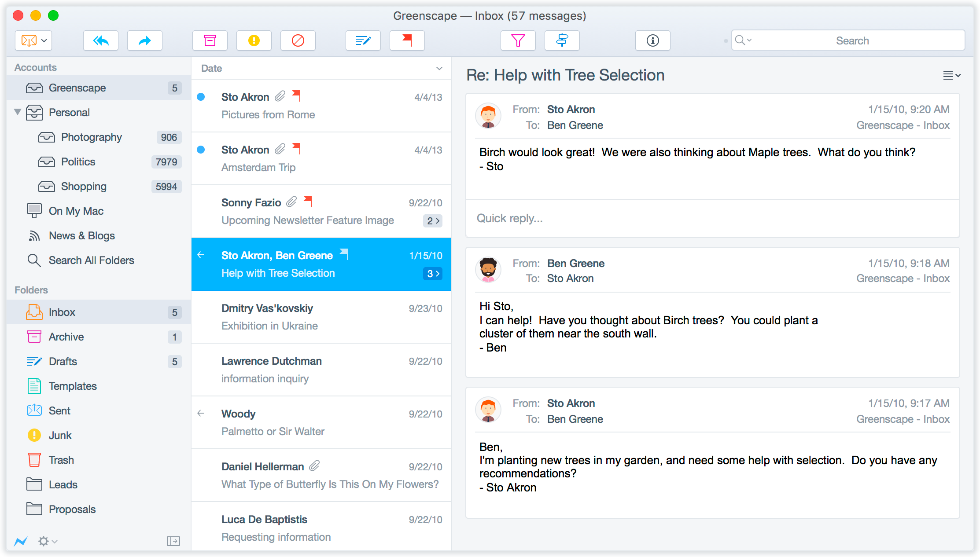Open the Templates folder
Viewport: 980px width, 557px height.
[x=73, y=386]
